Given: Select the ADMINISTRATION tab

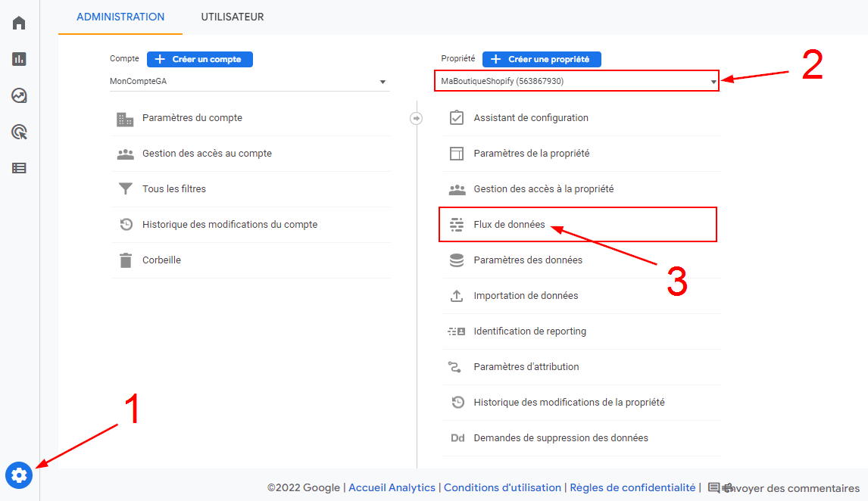Looking at the screenshot, I should tap(120, 17).
